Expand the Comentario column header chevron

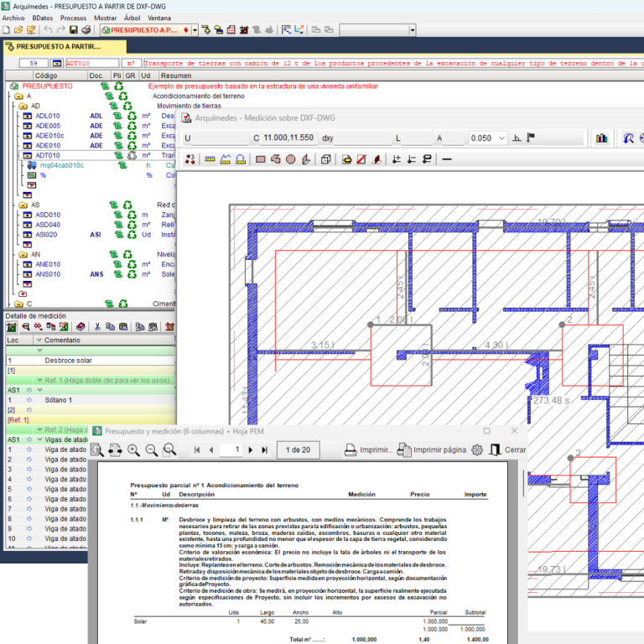coord(38,340)
